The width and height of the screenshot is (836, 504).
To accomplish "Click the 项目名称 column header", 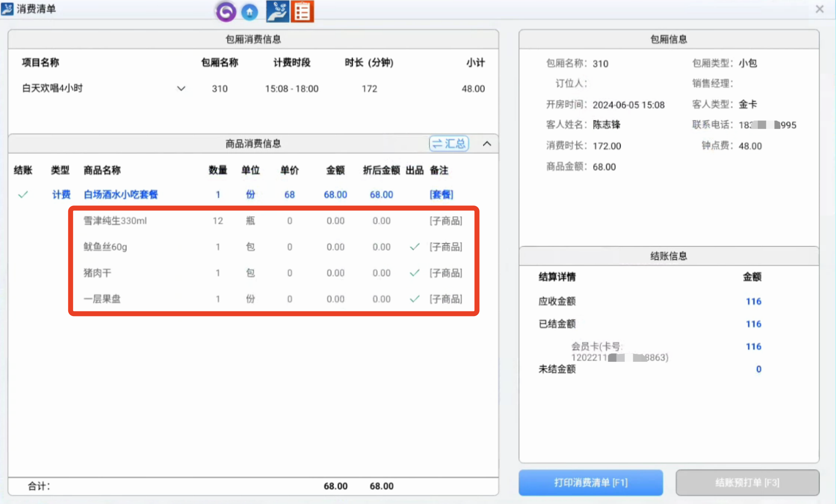I will pyautogui.click(x=40, y=62).
